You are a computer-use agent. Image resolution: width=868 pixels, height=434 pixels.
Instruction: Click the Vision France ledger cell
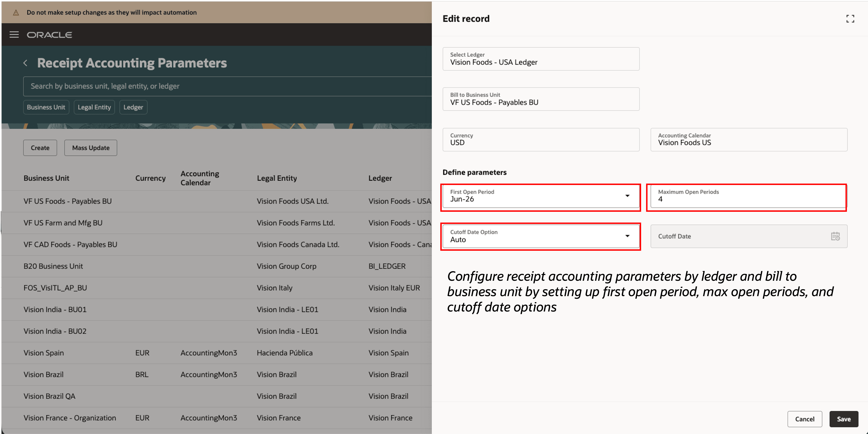pos(390,418)
